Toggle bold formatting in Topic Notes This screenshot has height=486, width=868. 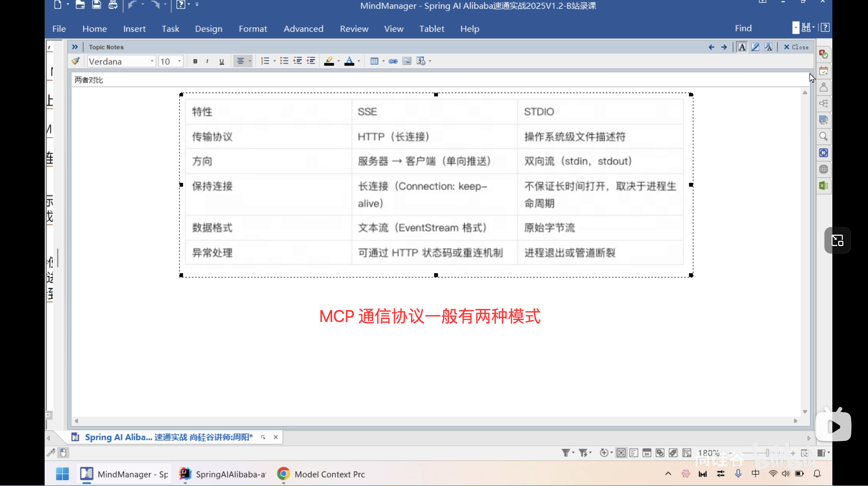click(x=195, y=61)
